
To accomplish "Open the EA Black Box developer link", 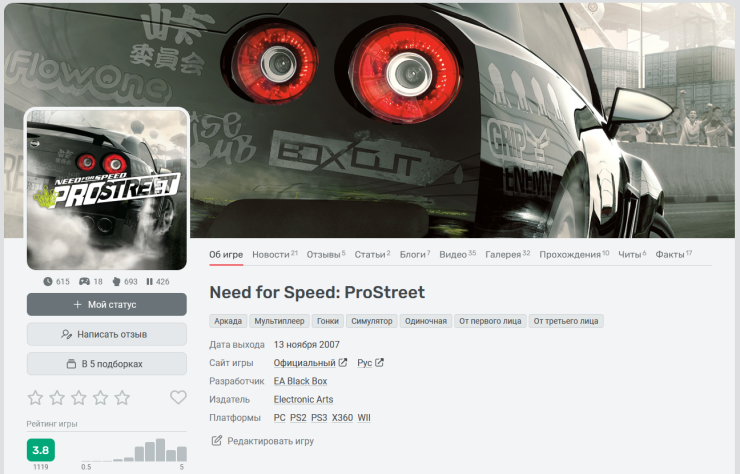I will tap(300, 381).
